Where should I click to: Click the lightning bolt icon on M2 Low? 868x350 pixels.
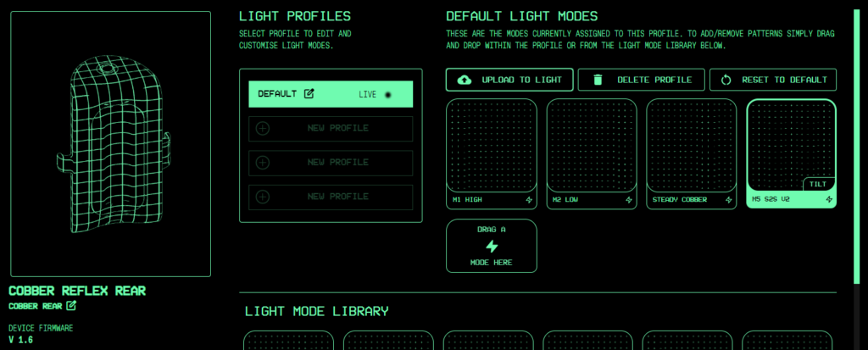coord(629,201)
